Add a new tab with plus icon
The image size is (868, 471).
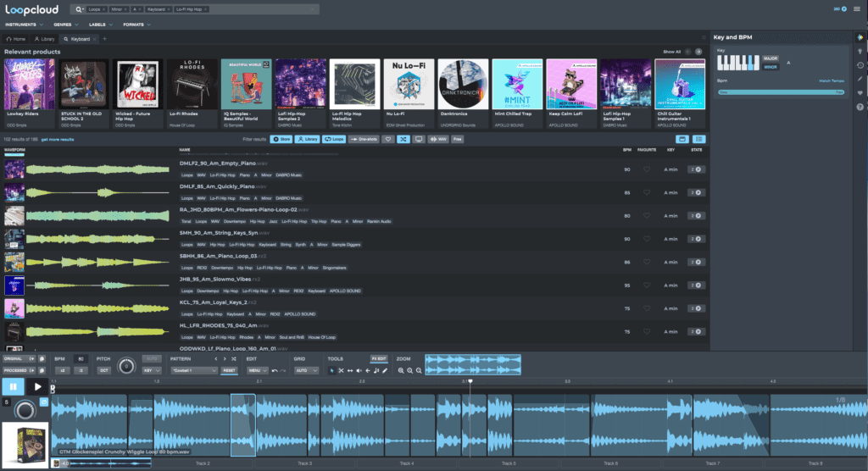tap(104, 39)
